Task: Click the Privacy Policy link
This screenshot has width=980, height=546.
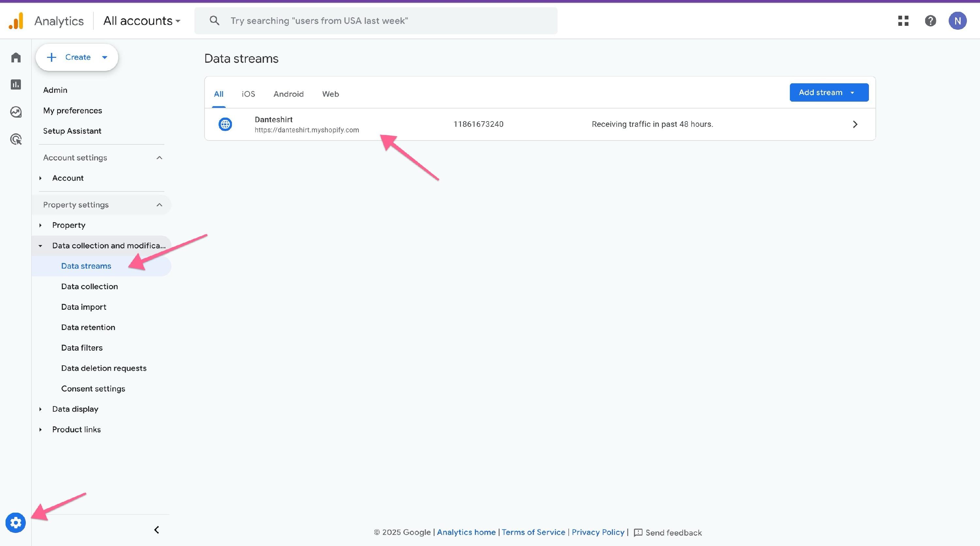Action: tap(598, 532)
